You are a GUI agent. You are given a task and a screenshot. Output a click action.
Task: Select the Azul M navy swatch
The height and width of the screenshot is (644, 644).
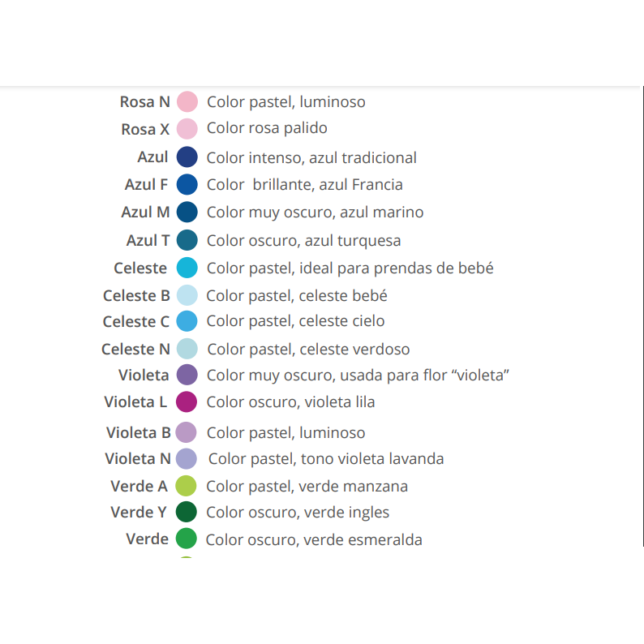click(187, 213)
